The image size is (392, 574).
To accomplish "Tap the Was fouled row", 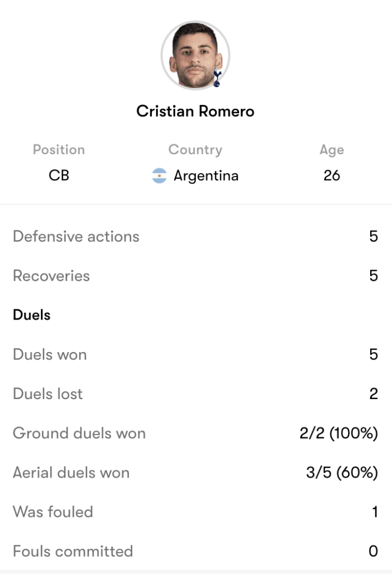I will point(196,512).
